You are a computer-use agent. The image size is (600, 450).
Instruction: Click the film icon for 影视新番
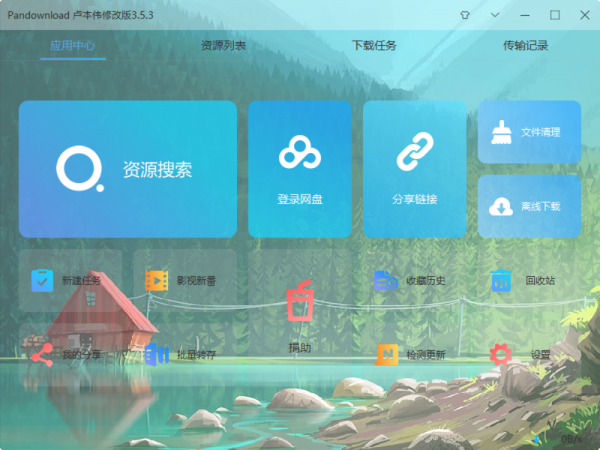pyautogui.click(x=157, y=280)
